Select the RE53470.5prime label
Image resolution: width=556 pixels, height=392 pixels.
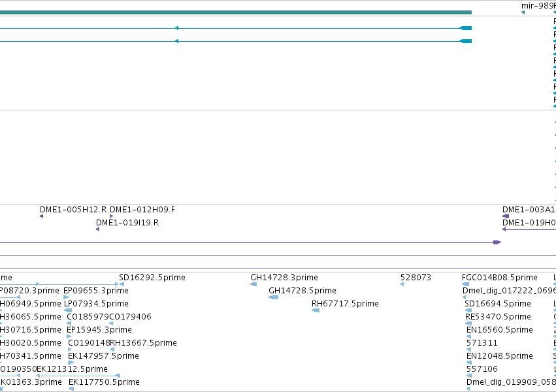coord(498,317)
